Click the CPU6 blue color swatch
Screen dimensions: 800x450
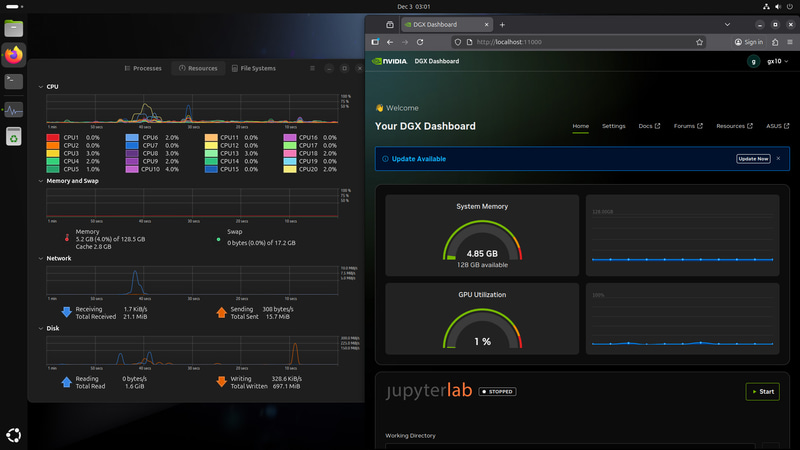click(x=132, y=138)
